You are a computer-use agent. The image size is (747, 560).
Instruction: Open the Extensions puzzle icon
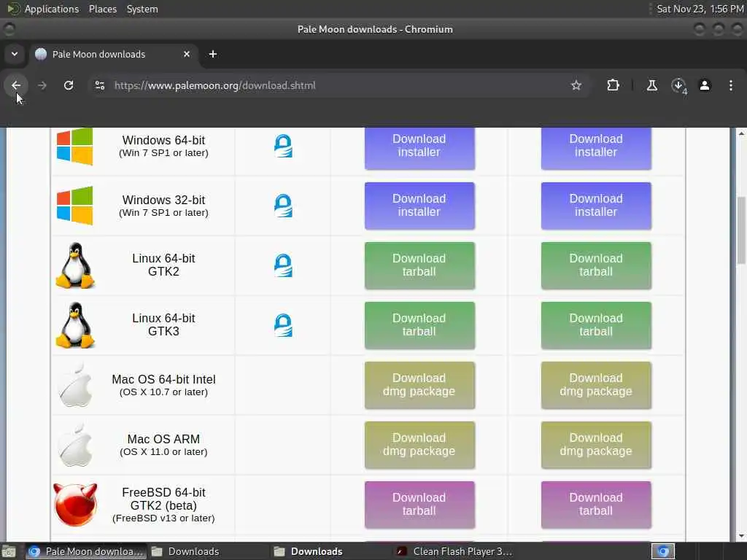613,85
